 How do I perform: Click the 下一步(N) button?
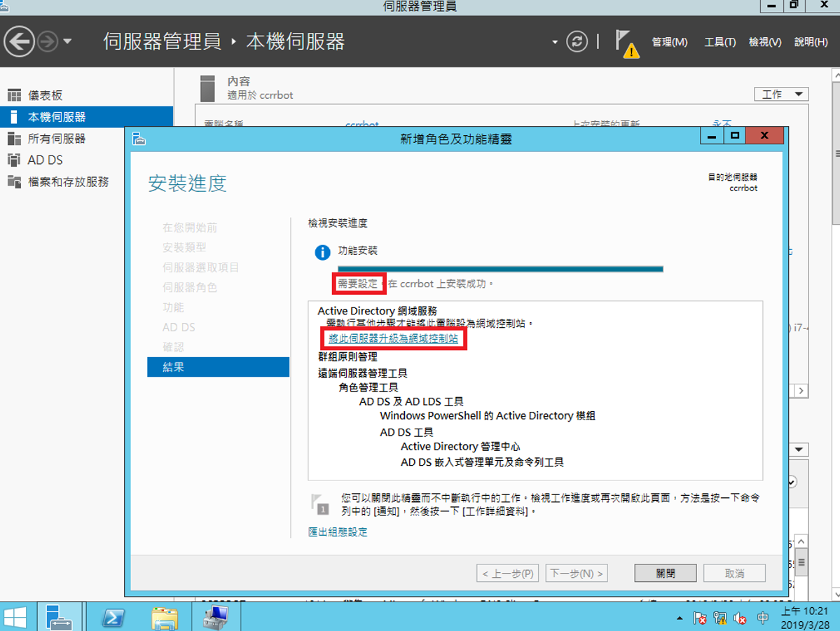click(x=577, y=573)
